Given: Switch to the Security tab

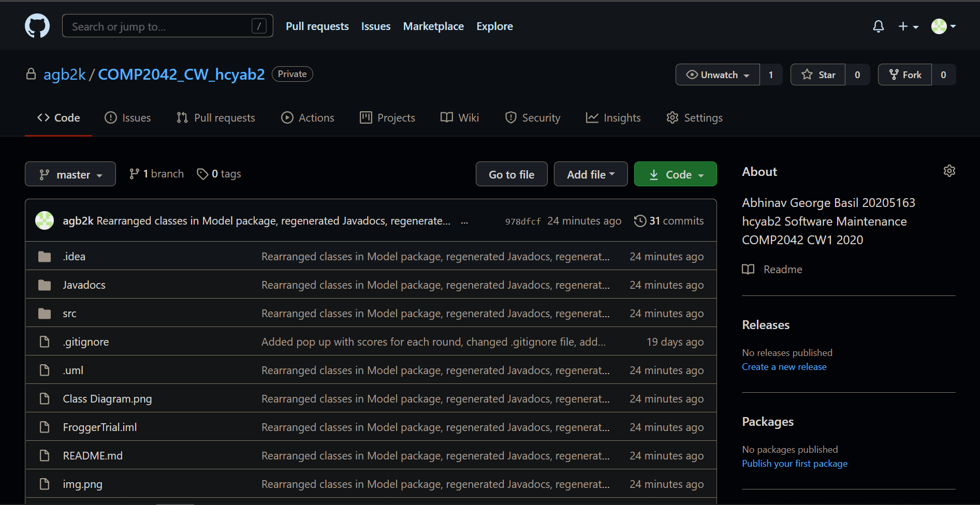Looking at the screenshot, I should tap(533, 118).
